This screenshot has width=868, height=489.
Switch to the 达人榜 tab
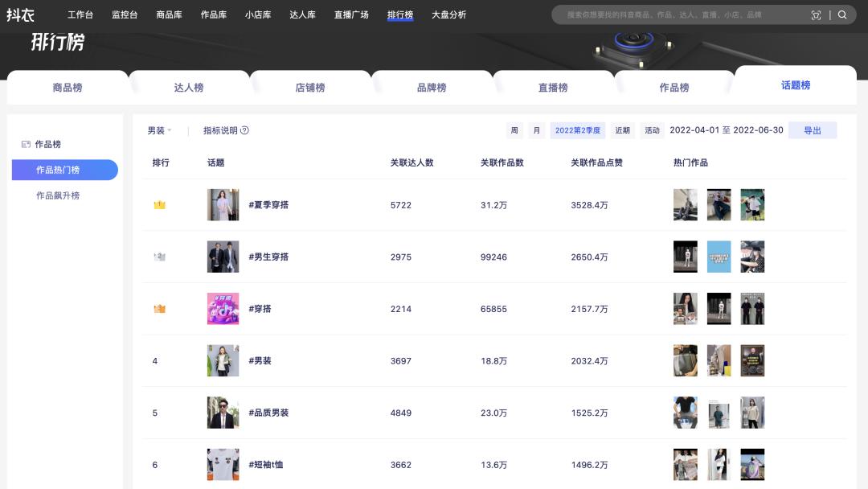click(190, 88)
